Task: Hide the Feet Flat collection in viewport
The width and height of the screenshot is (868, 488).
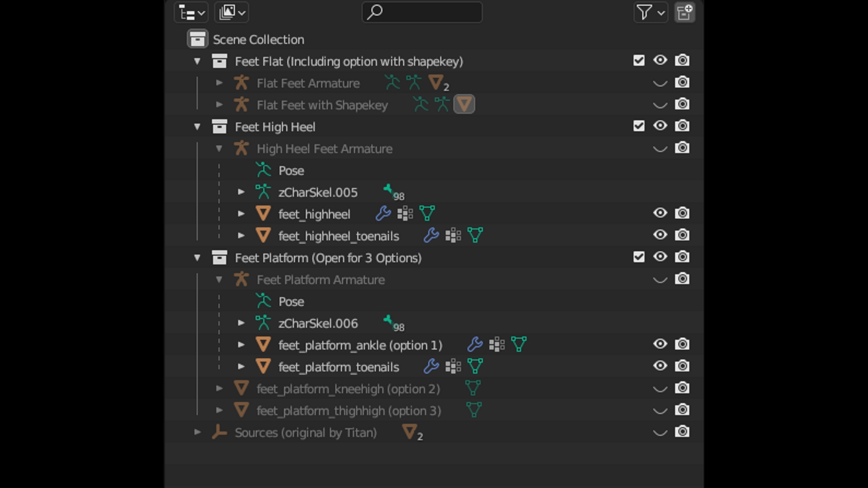Action: tap(660, 60)
